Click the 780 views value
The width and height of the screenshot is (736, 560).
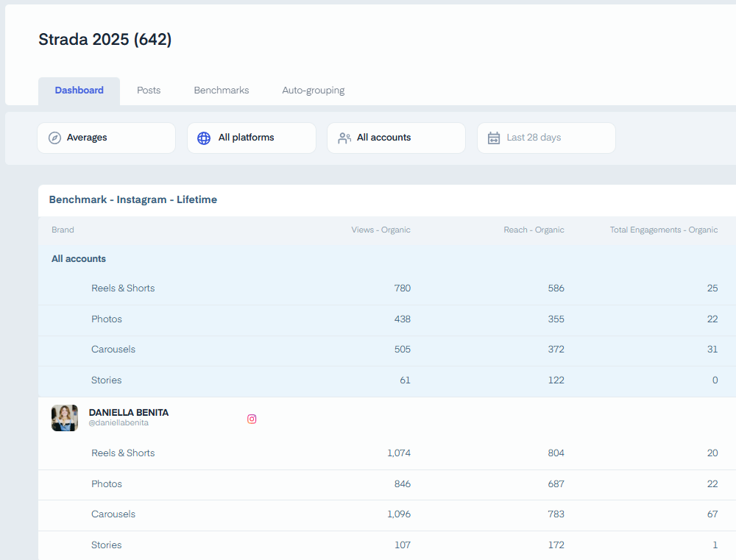403,288
